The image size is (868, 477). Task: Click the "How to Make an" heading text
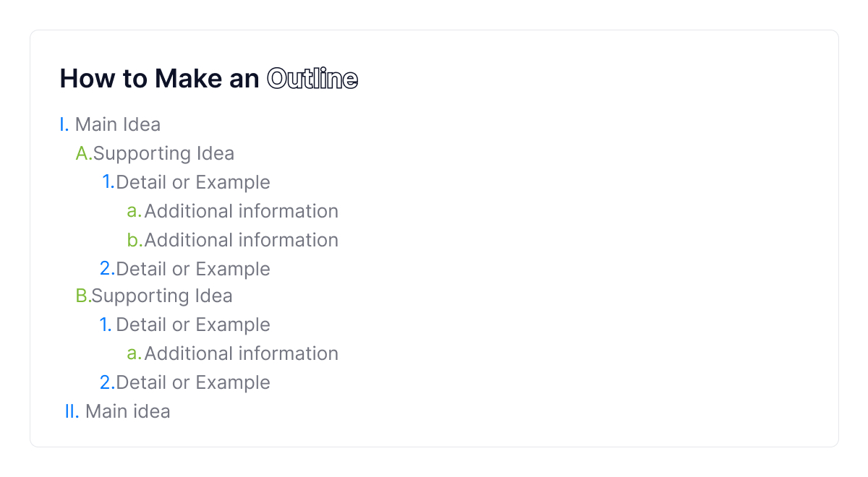coord(159,79)
